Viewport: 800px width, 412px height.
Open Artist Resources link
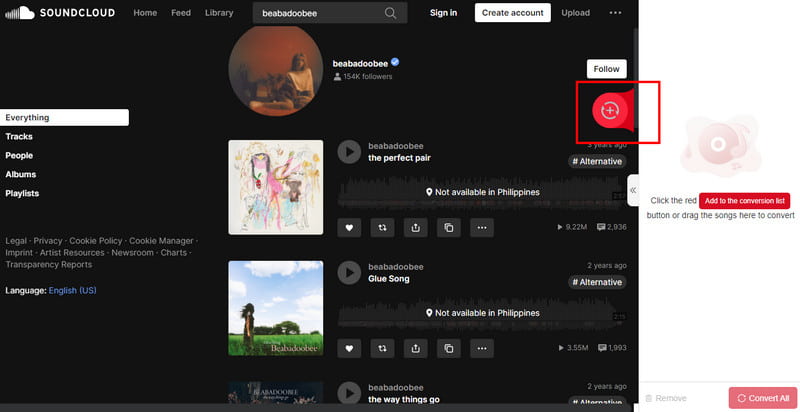click(72, 252)
